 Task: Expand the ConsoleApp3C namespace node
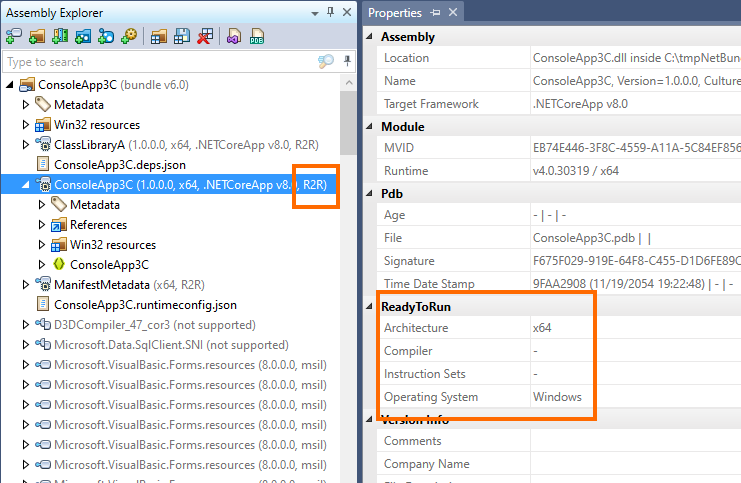(x=42, y=265)
